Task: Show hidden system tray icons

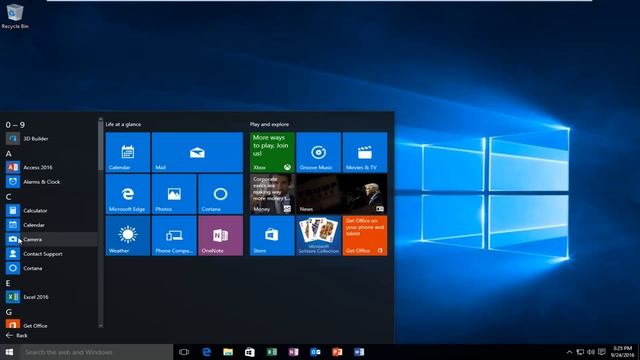Action: pos(569,352)
